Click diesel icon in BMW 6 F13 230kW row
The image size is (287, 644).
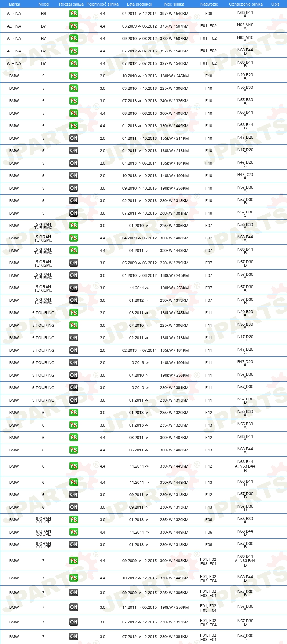(x=73, y=507)
